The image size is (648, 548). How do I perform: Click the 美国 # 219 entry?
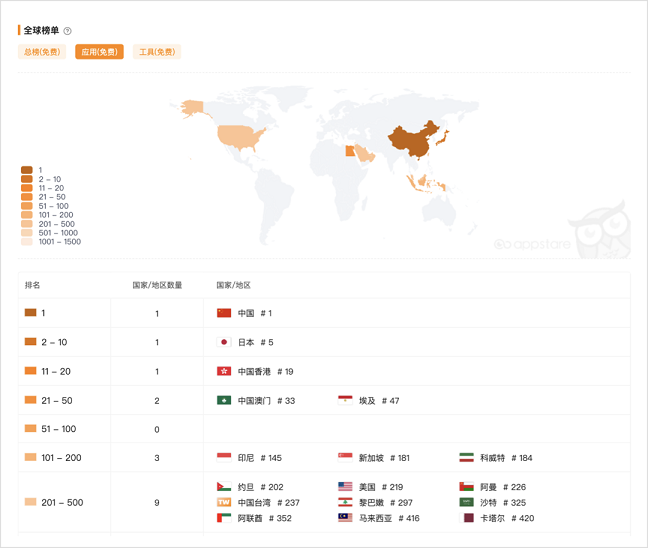[381, 487]
